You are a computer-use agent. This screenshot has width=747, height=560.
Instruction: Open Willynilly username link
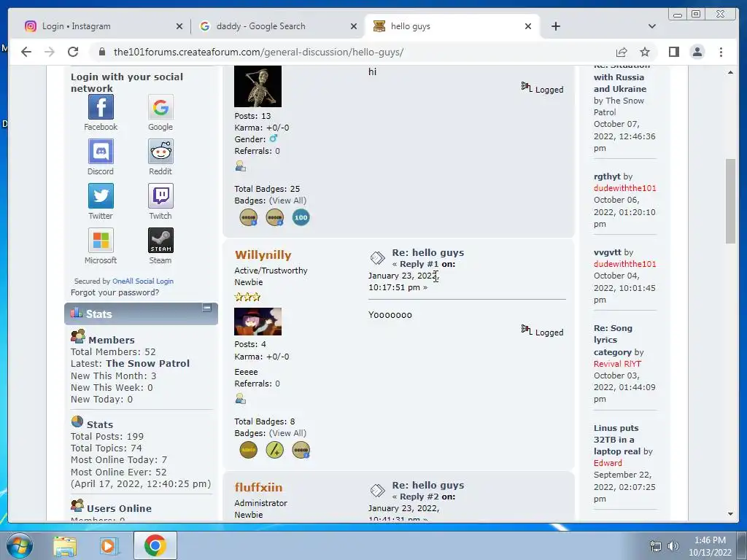(x=263, y=254)
